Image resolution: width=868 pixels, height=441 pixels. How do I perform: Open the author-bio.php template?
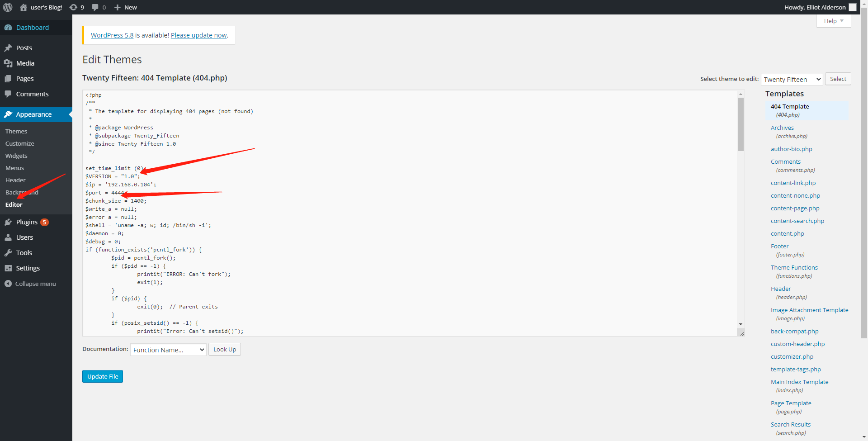(x=792, y=149)
